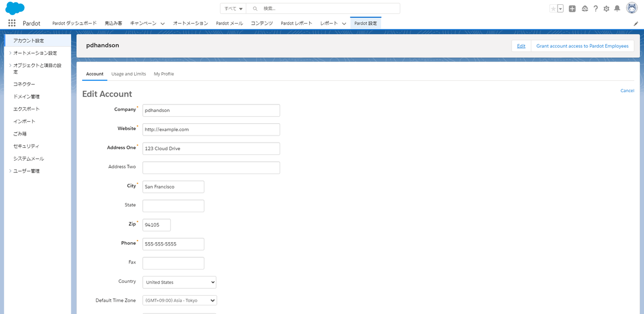Click the Address Two input field
644x314 pixels.
210,167
